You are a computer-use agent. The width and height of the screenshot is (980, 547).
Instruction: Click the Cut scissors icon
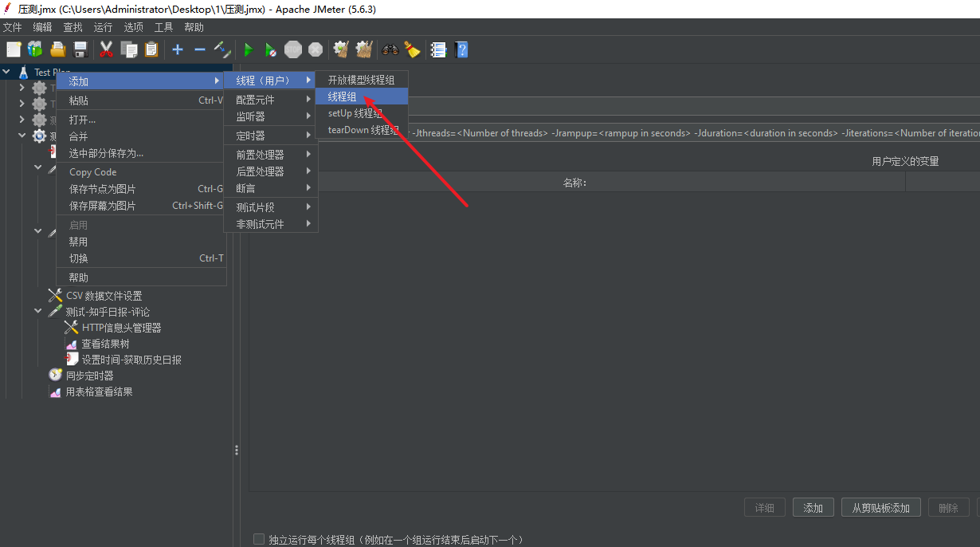pos(106,49)
